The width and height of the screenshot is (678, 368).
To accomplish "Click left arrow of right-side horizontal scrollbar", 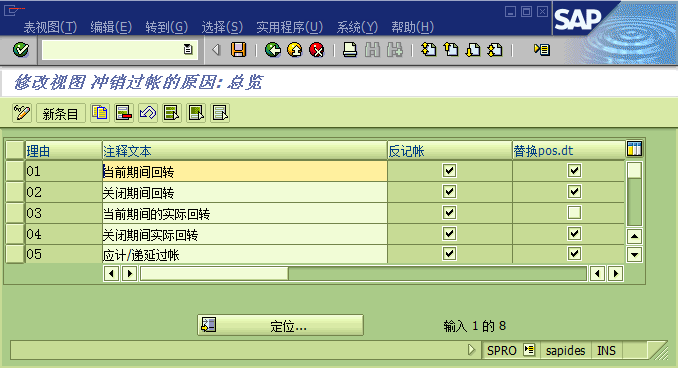I will [x=598, y=273].
